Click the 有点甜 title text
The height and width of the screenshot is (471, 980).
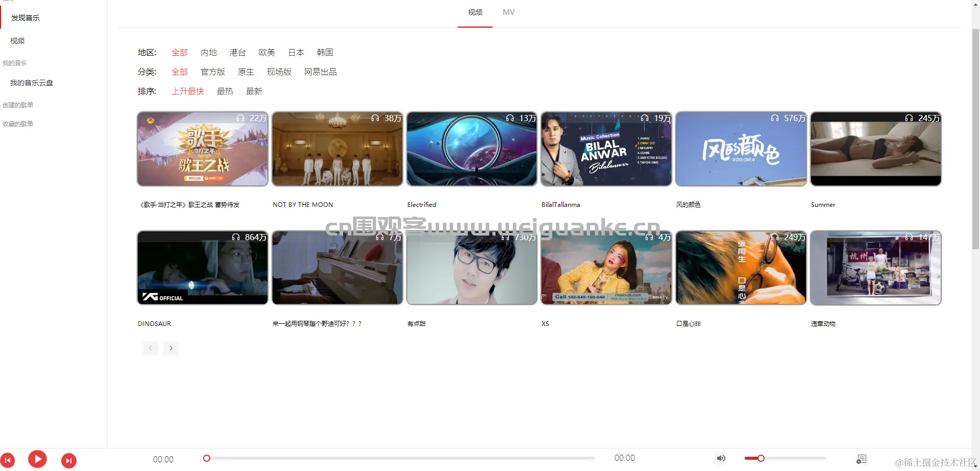[x=416, y=324]
